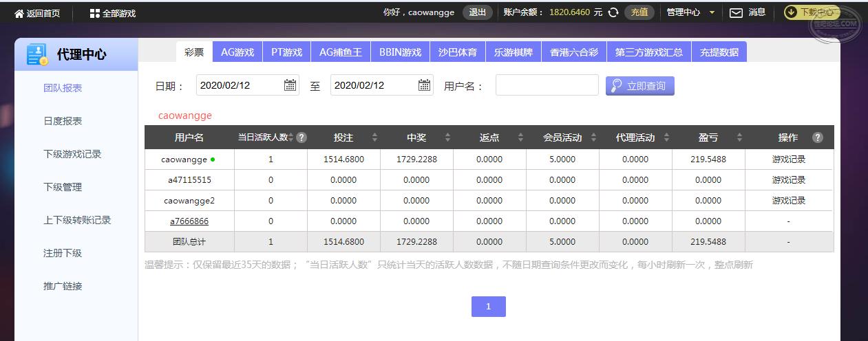Open messages envelope icon 消息
This screenshot has height=341, width=868.
736,12
